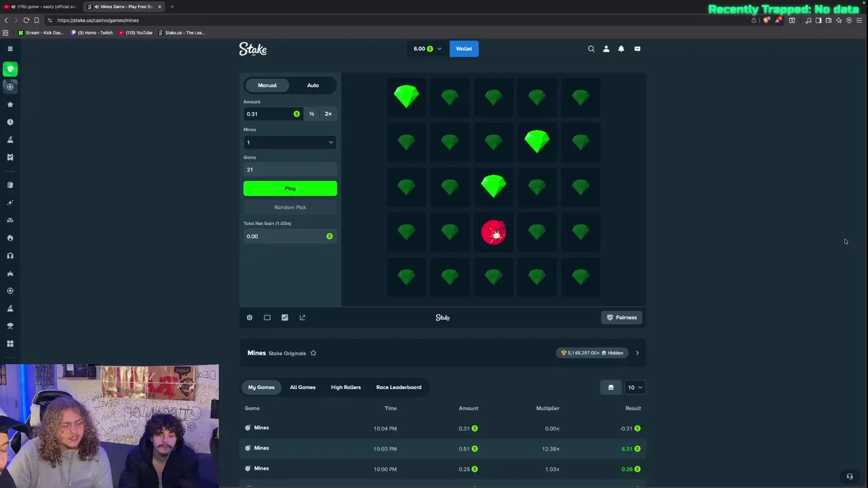Click the 12.38× multiplier value
The height and width of the screenshot is (488, 868).
(x=551, y=449)
